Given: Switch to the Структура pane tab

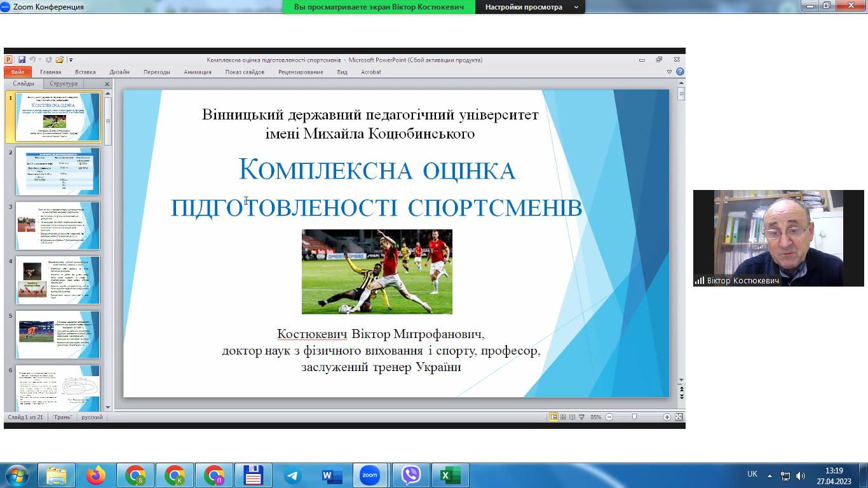Looking at the screenshot, I should tap(64, 83).
